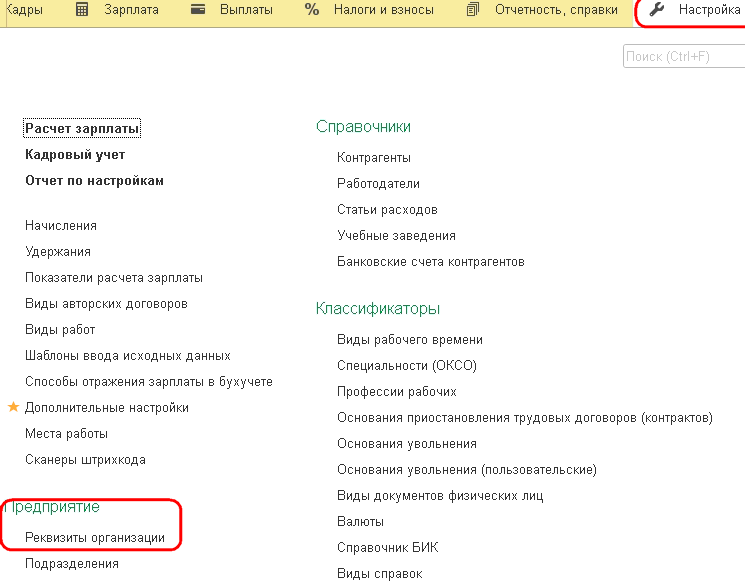This screenshot has width=745, height=581.
Task: Open the Удержания list
Action: (58, 252)
